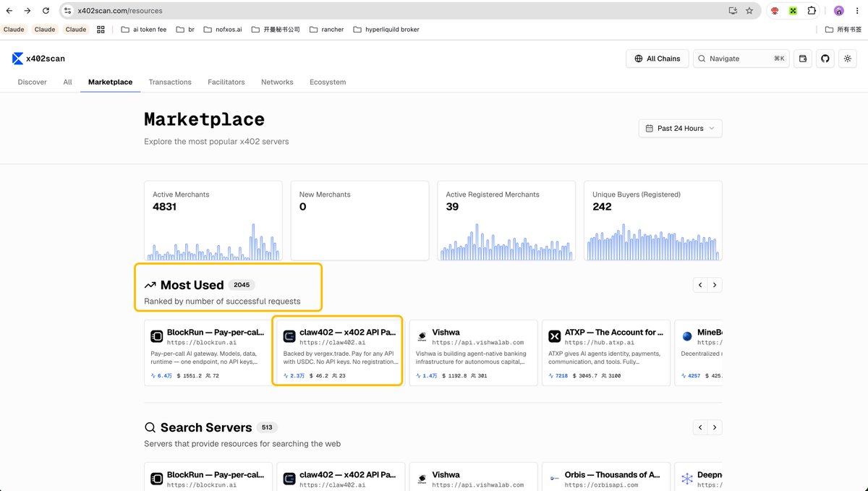Screen dimensions: 868x491
Task: Click the browser address bar URL
Action: point(120,11)
